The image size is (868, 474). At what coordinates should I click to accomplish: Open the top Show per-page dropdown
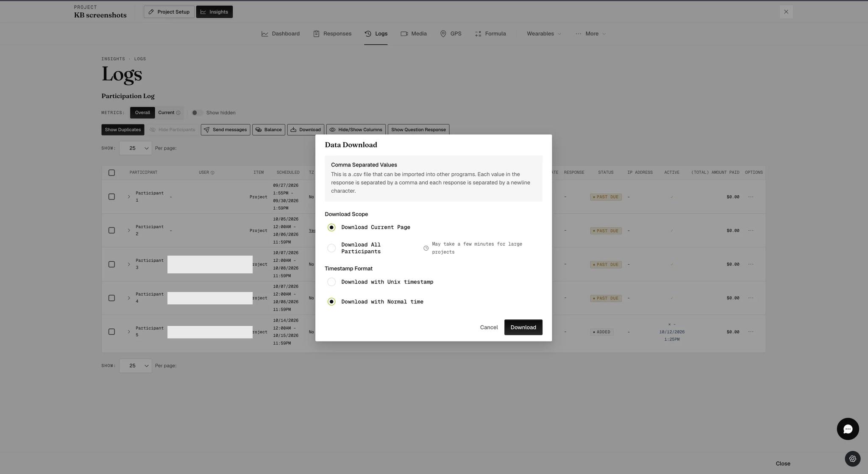pyautogui.click(x=136, y=148)
